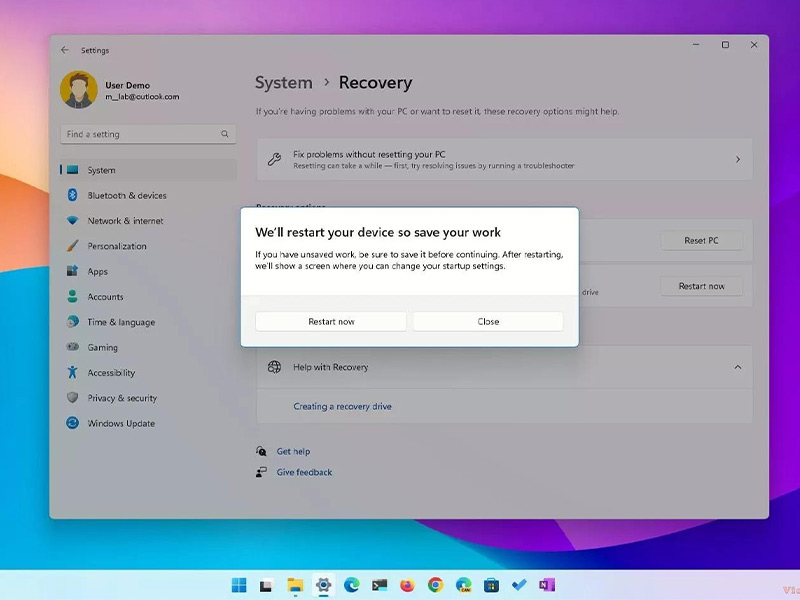Open Microsoft Store from the taskbar
The height and width of the screenshot is (600, 800).
tap(491, 585)
